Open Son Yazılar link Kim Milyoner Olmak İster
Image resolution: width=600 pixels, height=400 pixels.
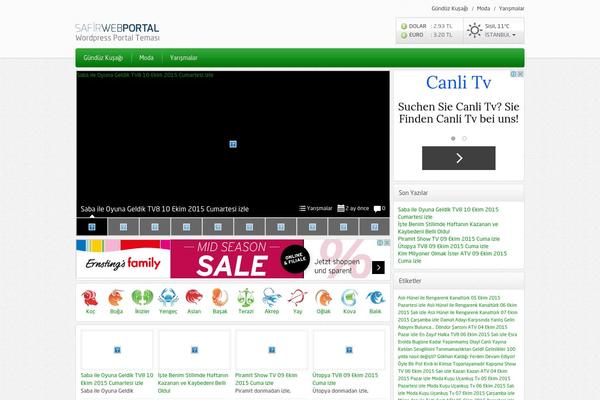(x=452, y=257)
